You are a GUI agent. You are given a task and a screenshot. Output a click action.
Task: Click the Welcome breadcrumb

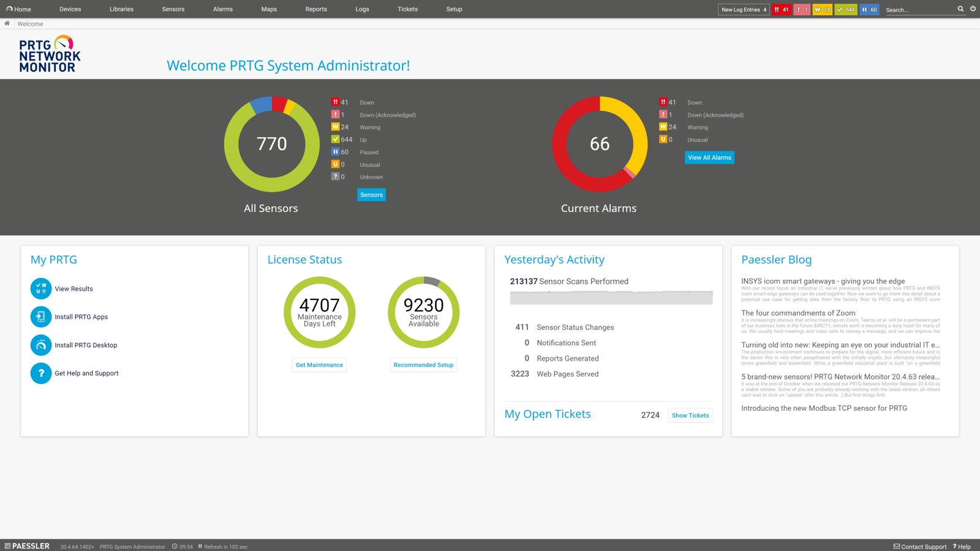pos(30,24)
